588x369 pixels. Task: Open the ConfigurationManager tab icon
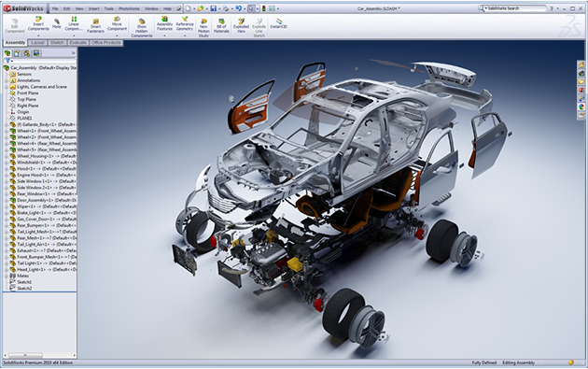pyautogui.click(x=27, y=53)
